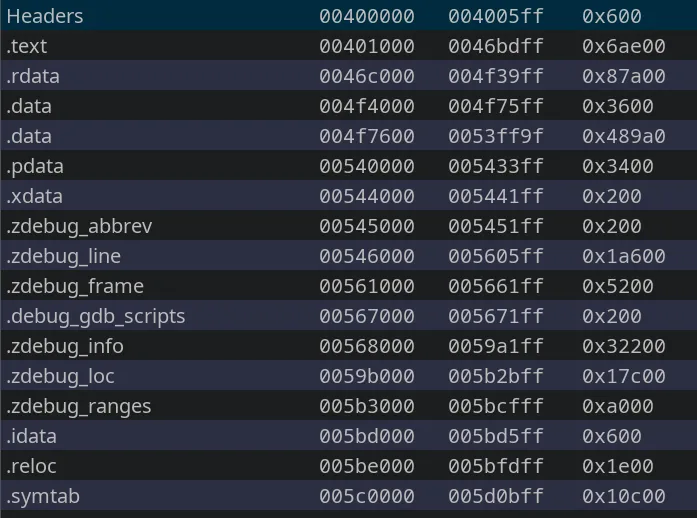
Task: Select the .symtab section row
Action: point(348,496)
